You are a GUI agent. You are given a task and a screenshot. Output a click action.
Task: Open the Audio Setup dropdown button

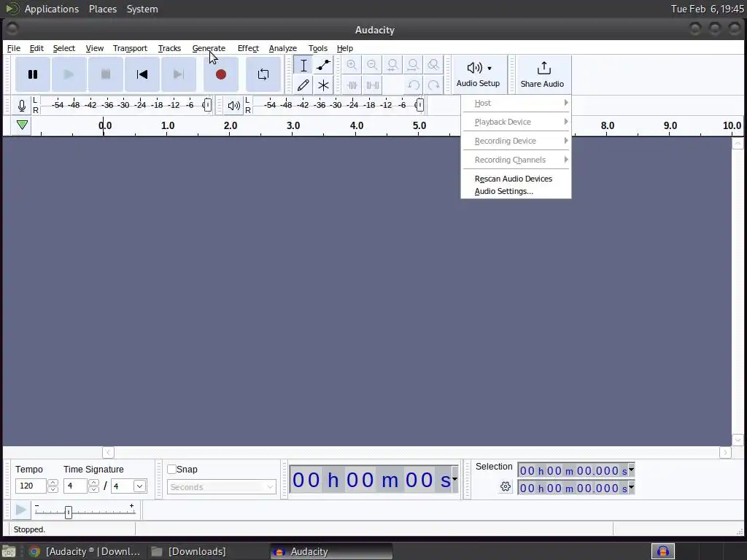479,74
